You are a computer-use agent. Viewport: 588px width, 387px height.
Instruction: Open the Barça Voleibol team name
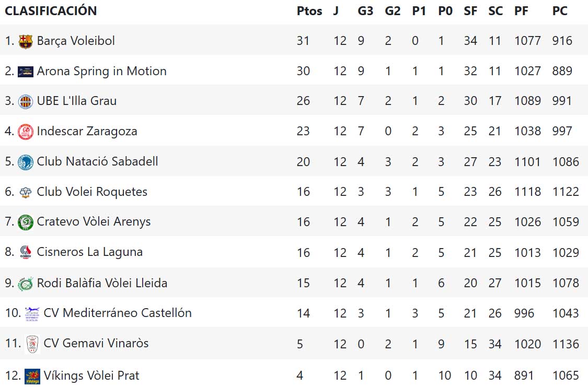(x=76, y=41)
